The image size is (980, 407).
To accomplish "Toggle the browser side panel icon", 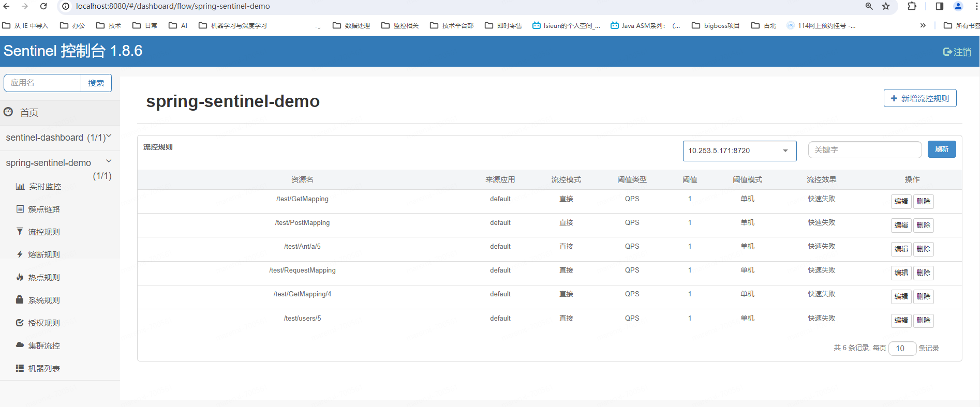I will [940, 6].
